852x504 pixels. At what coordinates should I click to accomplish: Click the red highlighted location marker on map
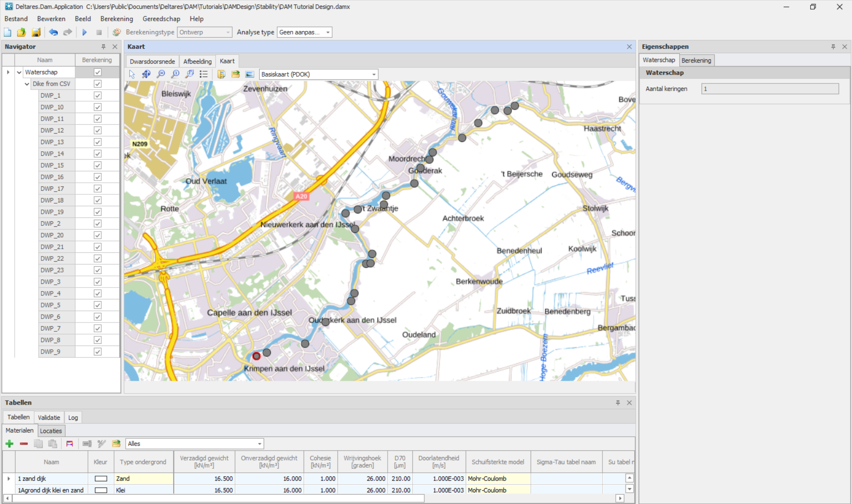click(256, 356)
